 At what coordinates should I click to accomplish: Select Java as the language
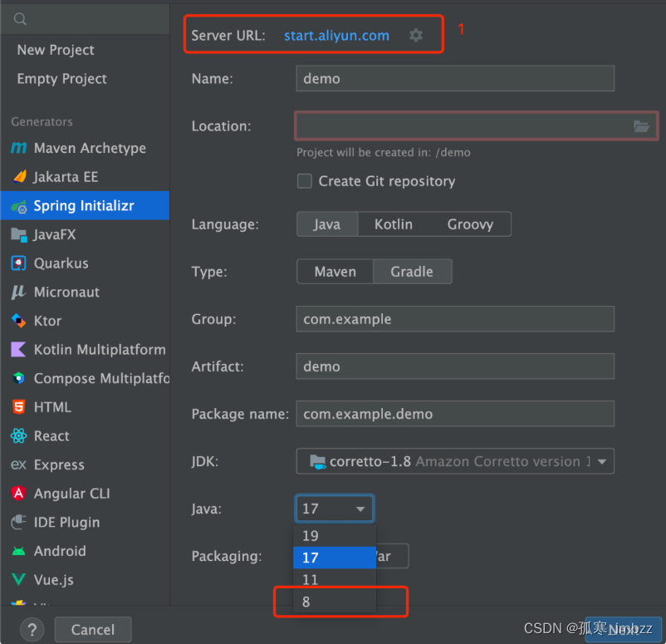click(x=327, y=224)
